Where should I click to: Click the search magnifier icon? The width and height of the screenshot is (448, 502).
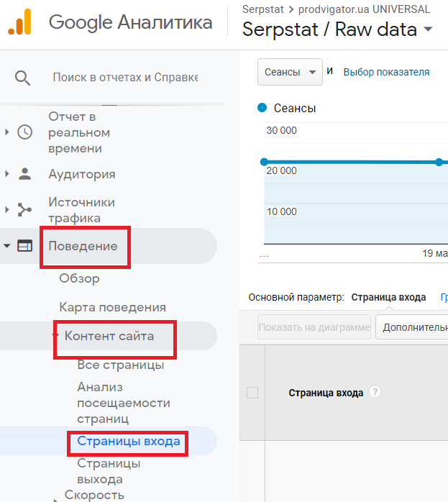coord(22,78)
